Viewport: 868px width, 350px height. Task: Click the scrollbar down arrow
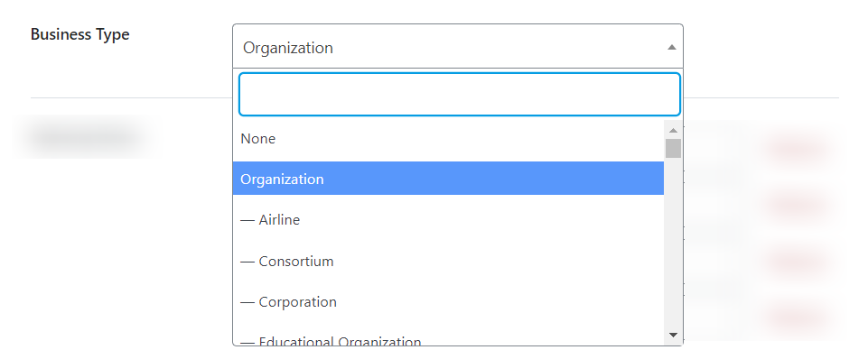[673, 335]
